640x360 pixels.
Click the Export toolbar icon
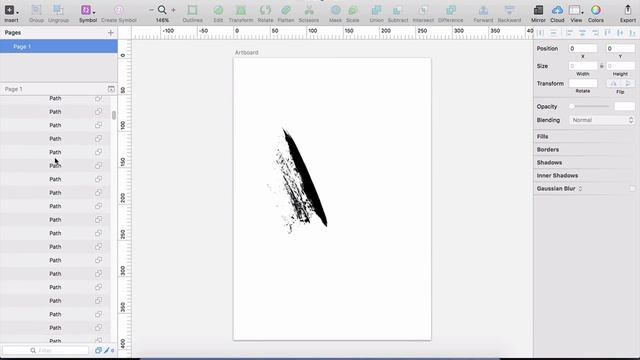pos(628,10)
